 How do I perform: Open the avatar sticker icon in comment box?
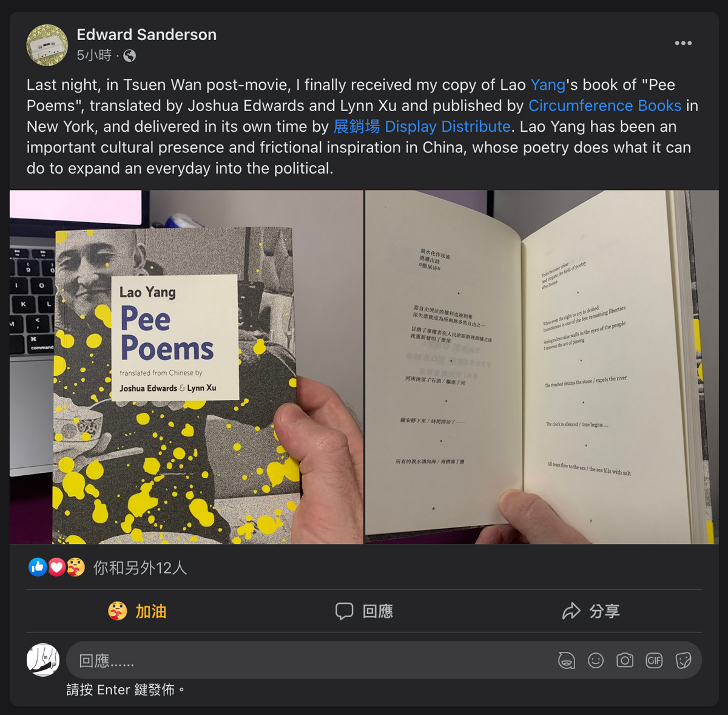coord(567,660)
